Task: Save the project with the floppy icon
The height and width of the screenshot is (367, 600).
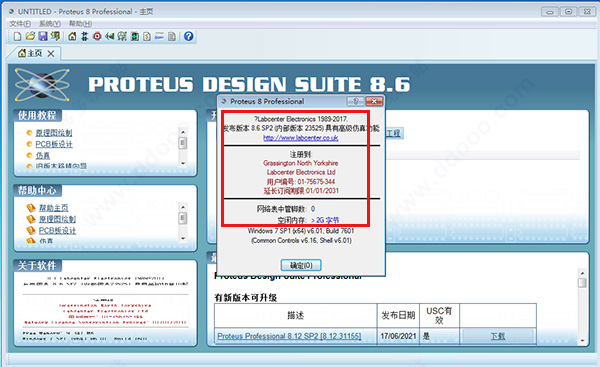Action: 43,36
